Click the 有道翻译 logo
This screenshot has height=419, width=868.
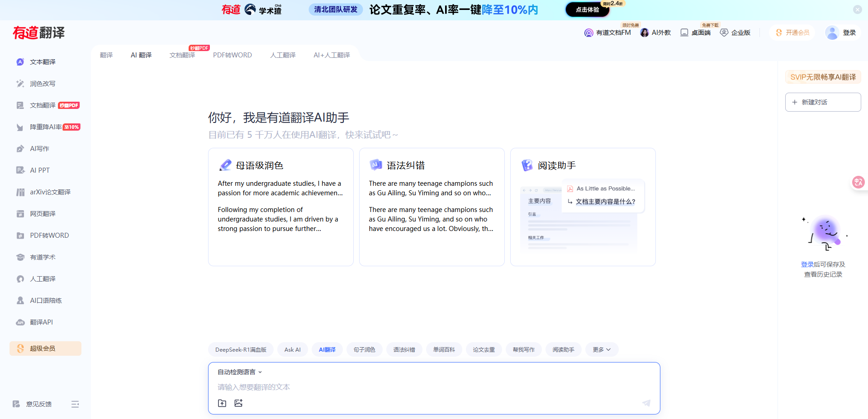click(x=39, y=33)
